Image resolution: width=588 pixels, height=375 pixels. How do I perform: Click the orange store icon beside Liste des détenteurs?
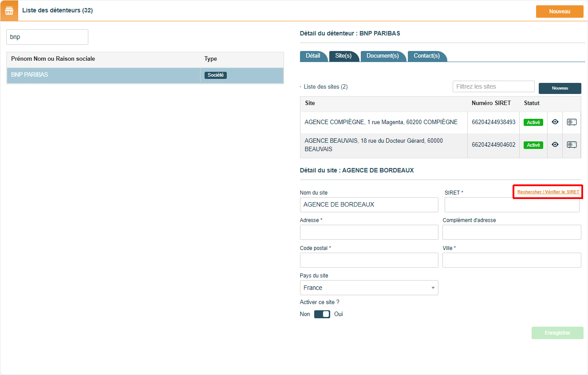coord(9,11)
